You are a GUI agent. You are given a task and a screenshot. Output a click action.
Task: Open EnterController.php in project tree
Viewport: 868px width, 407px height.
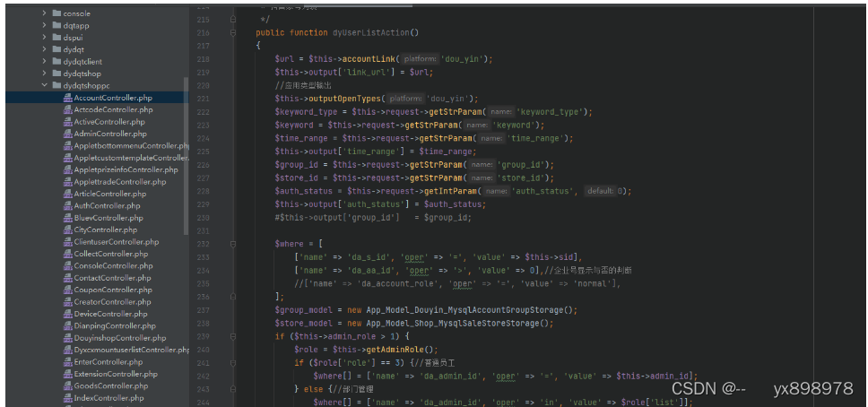(108, 362)
